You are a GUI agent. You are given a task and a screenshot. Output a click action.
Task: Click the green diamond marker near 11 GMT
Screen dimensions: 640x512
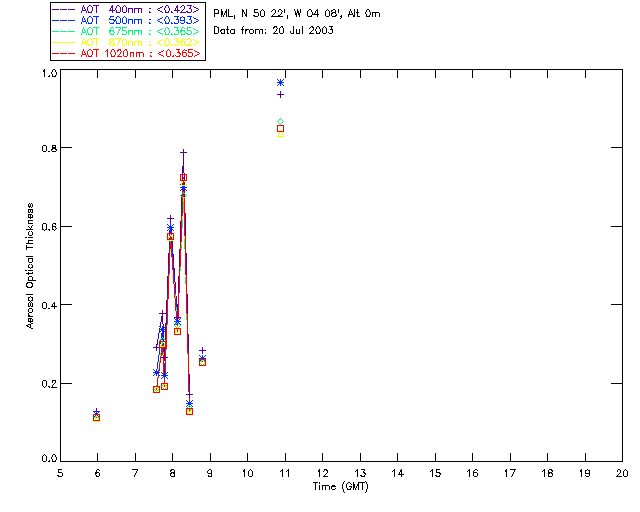pos(280,122)
